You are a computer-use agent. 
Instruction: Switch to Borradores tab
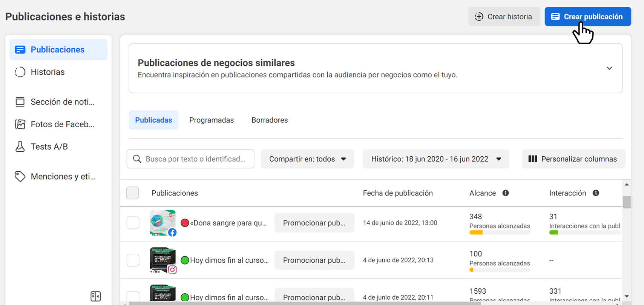270,120
